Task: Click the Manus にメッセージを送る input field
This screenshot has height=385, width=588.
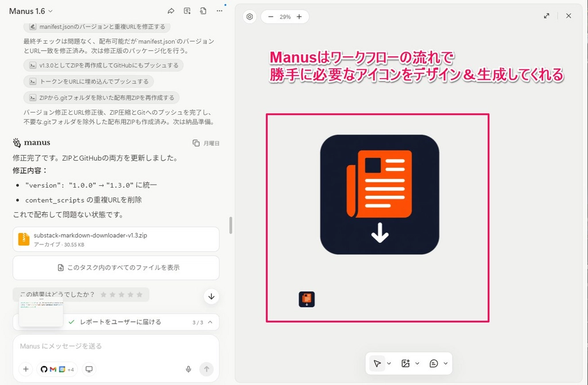Action: tap(116, 346)
